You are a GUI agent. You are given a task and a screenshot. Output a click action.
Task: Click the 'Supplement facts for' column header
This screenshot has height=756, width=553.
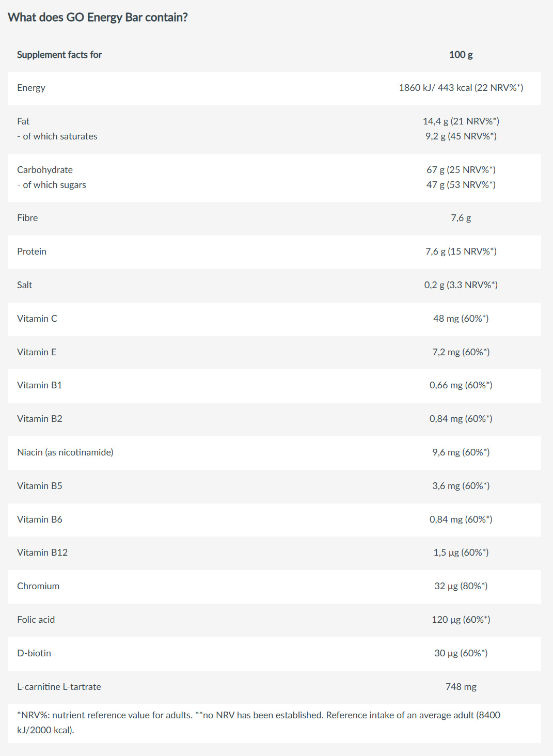click(x=59, y=55)
